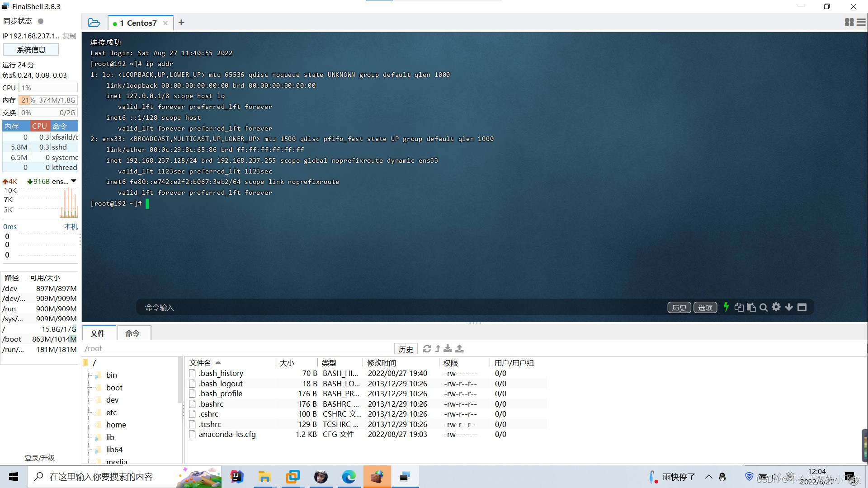868x488 pixels.
Task: Click the download file icon in file panel
Action: (x=448, y=348)
